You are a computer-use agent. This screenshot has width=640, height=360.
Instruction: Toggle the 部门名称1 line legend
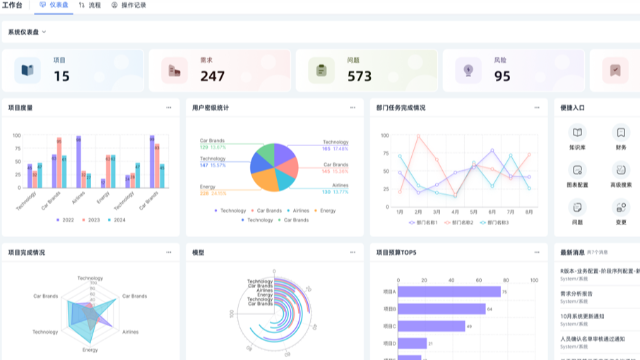tap(423, 223)
